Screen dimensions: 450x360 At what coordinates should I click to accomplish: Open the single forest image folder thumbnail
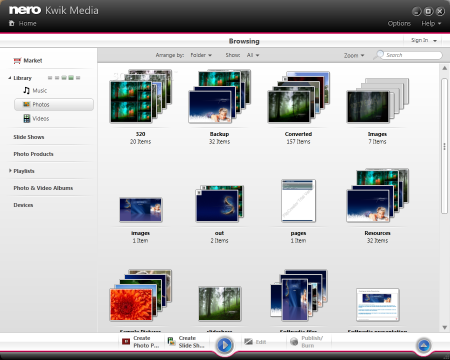219,304
